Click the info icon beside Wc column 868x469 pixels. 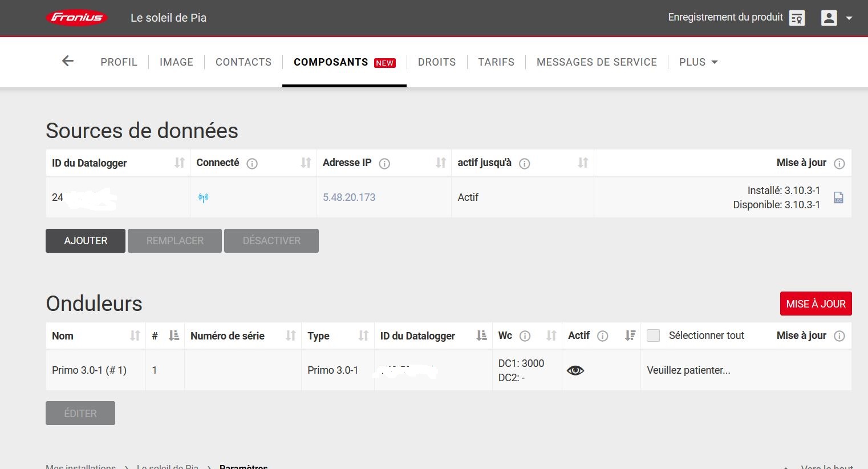point(525,336)
